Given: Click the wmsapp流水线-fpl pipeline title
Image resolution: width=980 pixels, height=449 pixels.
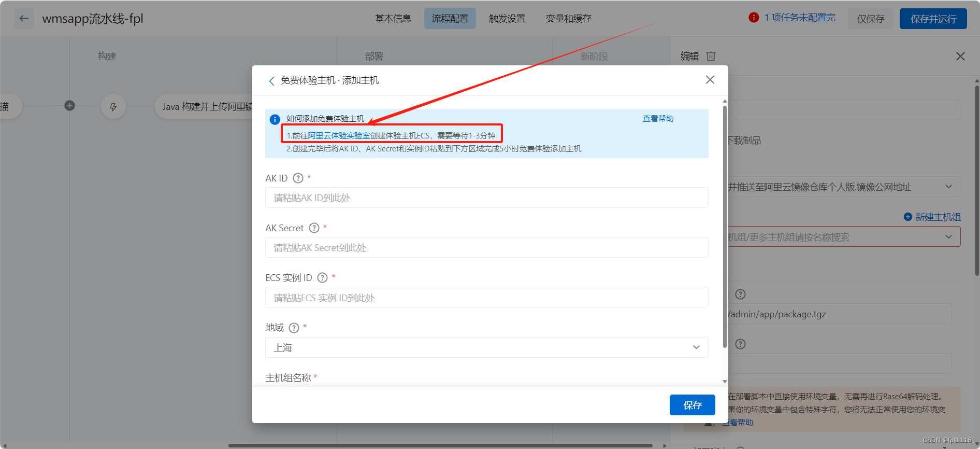Looking at the screenshot, I should pyautogui.click(x=93, y=19).
